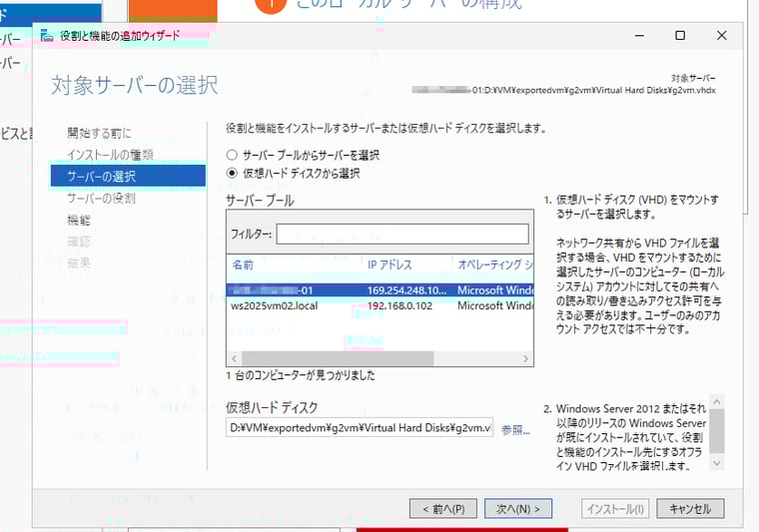
Task: Click the 参照... browse link
Action: click(515, 429)
